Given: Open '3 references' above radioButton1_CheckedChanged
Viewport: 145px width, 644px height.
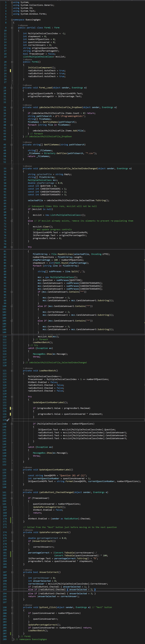Looking at the screenshot, I should (28, 490).
